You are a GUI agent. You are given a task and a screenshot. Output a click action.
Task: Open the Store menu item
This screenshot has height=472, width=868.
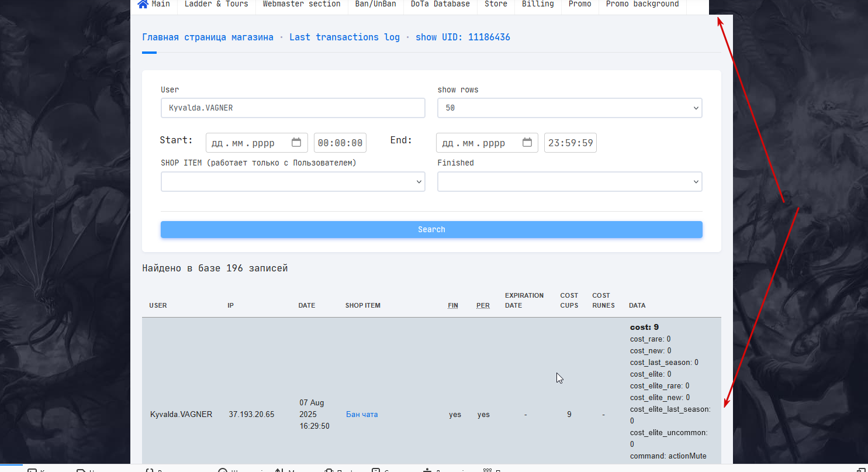tap(496, 4)
